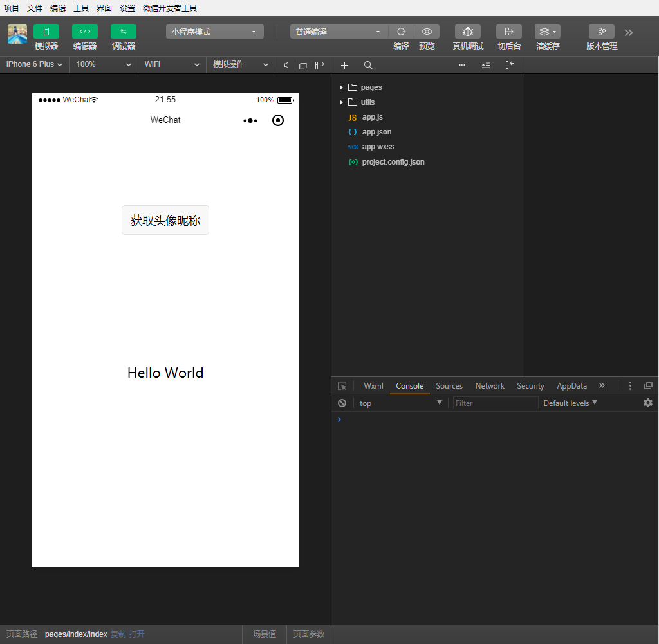Click the switch-to-background icon
This screenshot has height=644, width=659.
tap(509, 32)
